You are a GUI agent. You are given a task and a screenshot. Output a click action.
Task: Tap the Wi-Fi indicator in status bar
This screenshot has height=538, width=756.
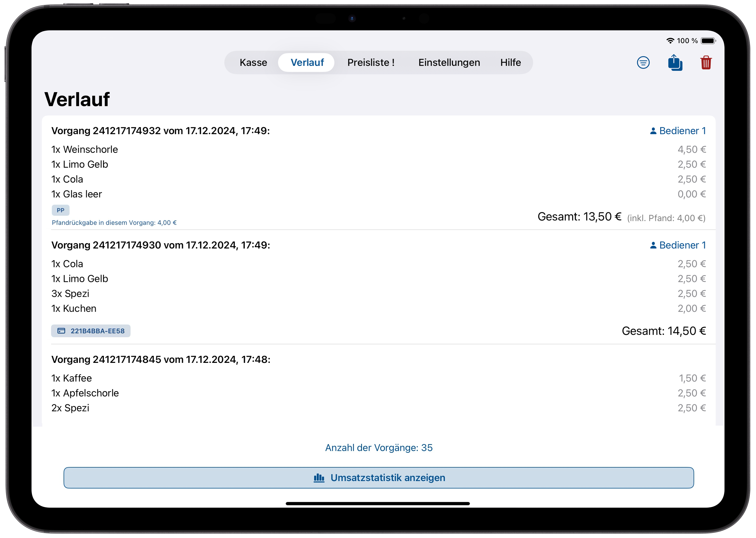[670, 41]
